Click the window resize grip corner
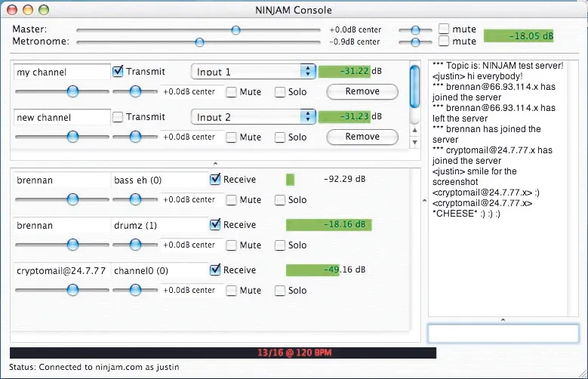Viewport: 588px width, 379px height. 583,374
